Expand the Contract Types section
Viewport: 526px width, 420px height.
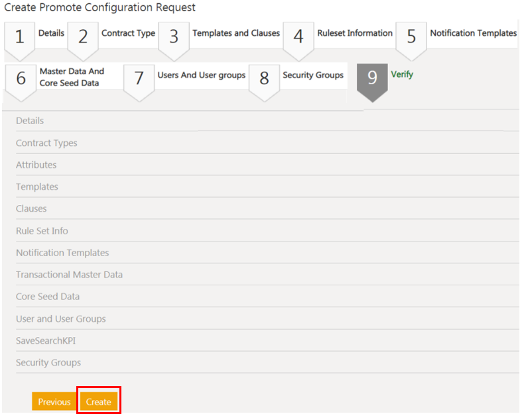[46, 143]
